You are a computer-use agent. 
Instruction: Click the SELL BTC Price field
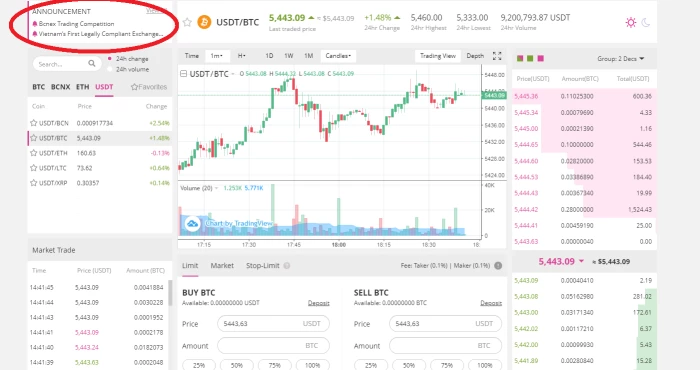click(445, 324)
